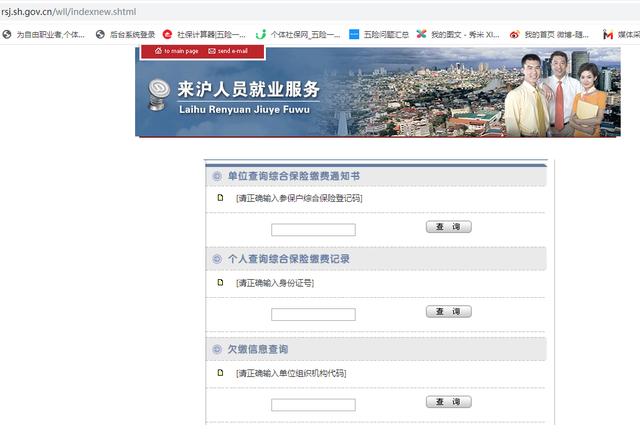The height and width of the screenshot is (438, 640).
Task: Click the home icon beside "to main page"
Action: (158, 51)
